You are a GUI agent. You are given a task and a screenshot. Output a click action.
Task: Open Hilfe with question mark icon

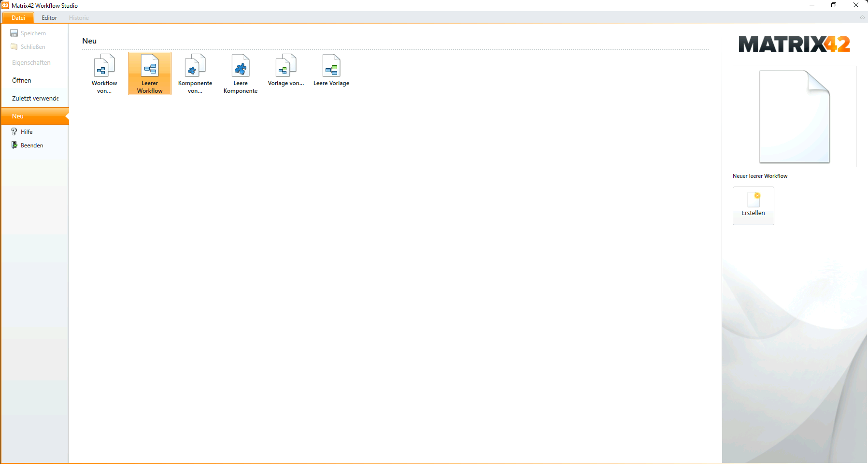pyautogui.click(x=27, y=132)
